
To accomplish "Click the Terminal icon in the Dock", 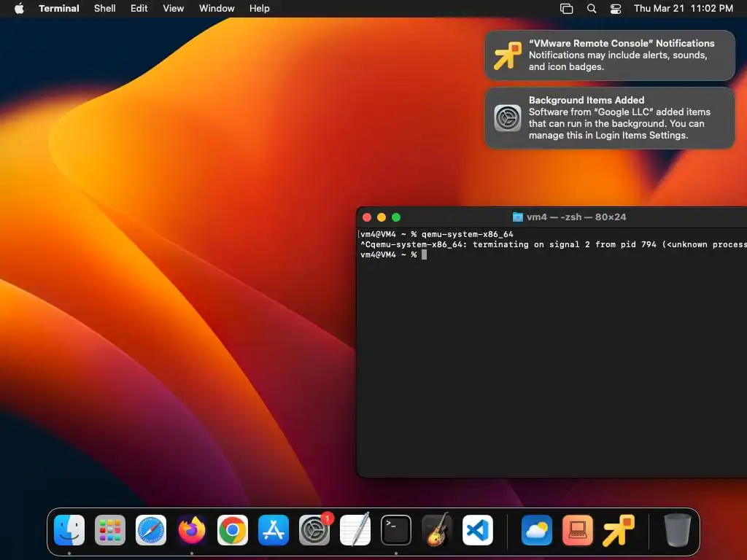I will [396, 530].
